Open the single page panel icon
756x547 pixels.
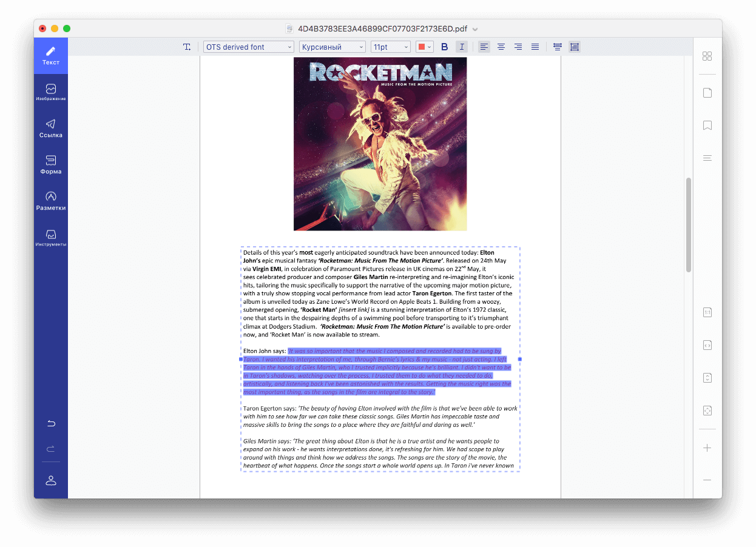[x=707, y=93]
